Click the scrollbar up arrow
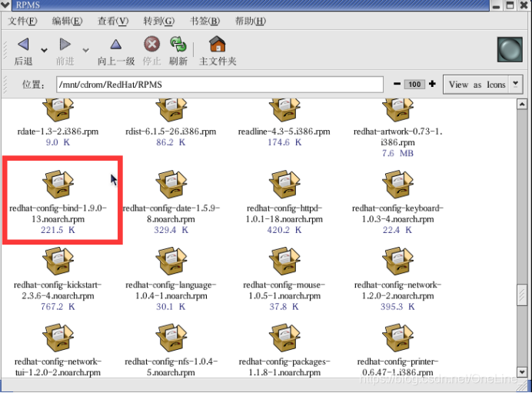 tap(522, 104)
